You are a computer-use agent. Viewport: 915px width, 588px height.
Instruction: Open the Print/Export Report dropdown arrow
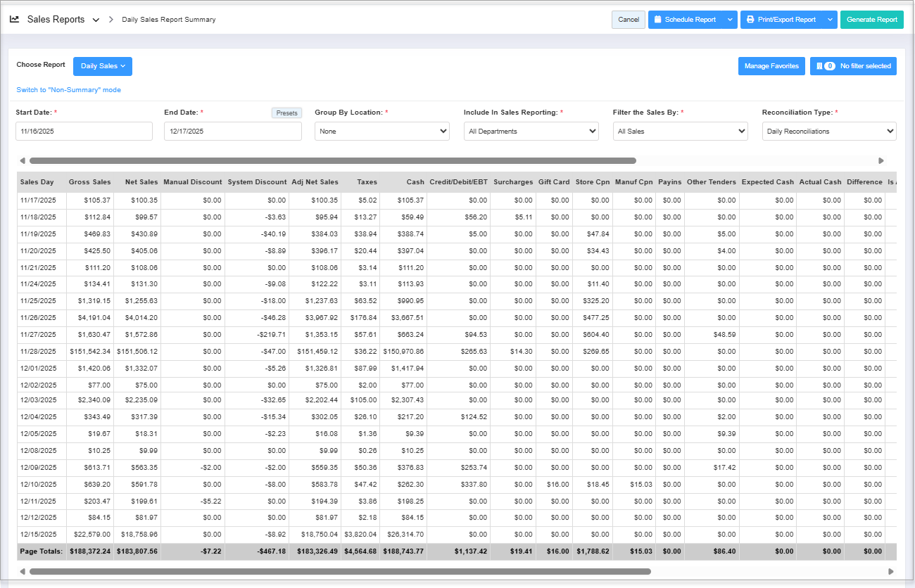[x=830, y=20]
